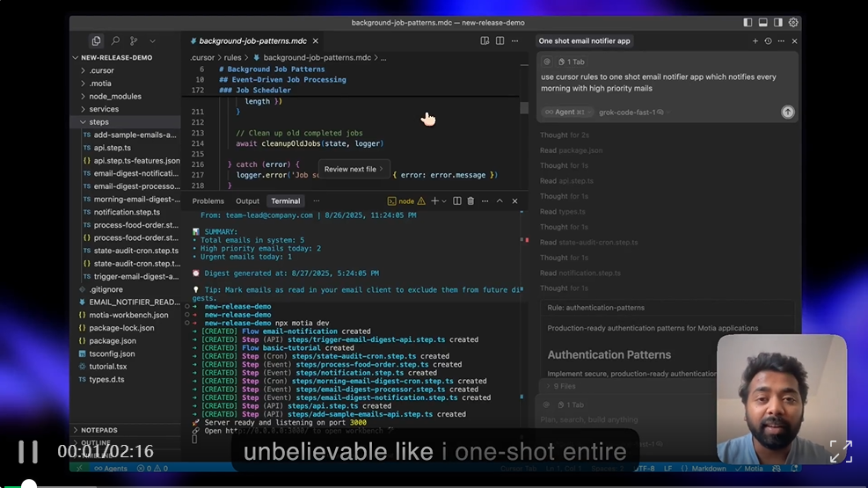This screenshot has height=488, width=868.
Task: Select the Terminal tab
Action: 286,200
